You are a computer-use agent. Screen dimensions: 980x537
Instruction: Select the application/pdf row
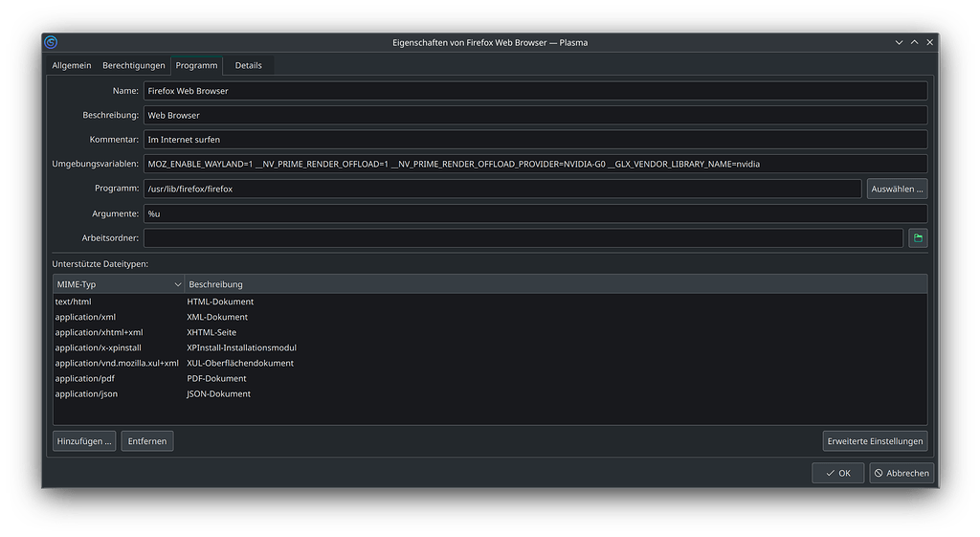click(x=490, y=378)
